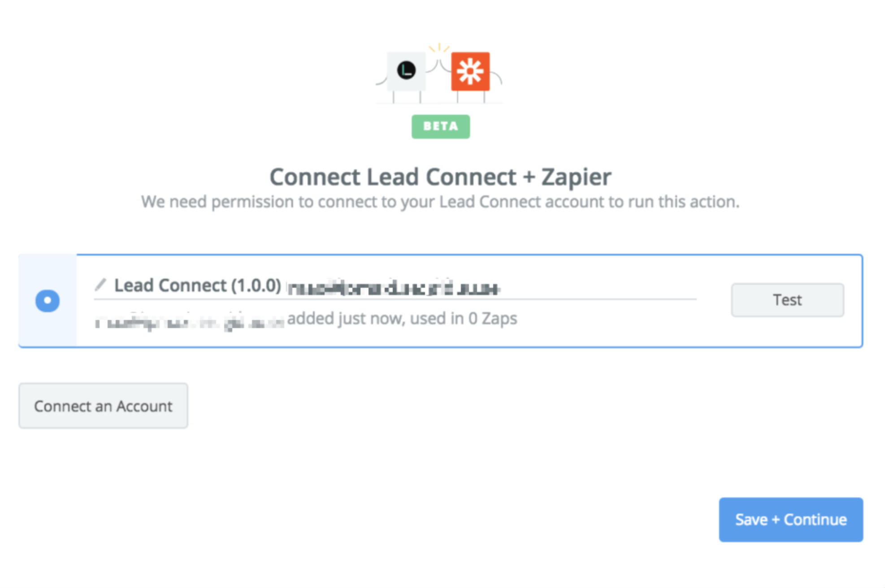Click the Lead Connect app logo illustration
The height and width of the screenshot is (588, 885).
(406, 72)
